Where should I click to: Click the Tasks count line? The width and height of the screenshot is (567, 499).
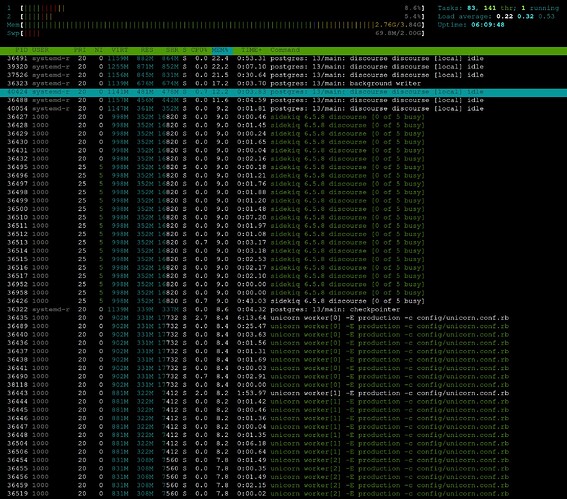point(498,8)
